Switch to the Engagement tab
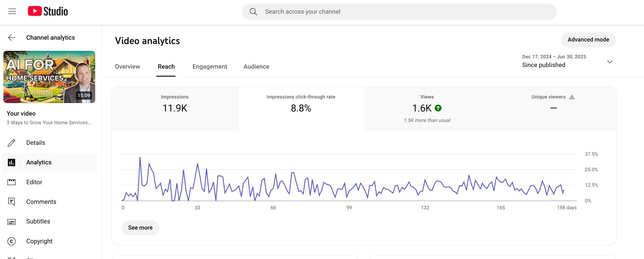Viewport: 644px width, 259px height. coord(210,67)
